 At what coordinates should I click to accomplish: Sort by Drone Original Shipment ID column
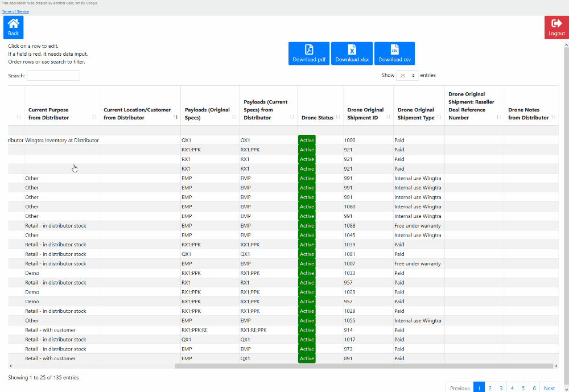(367, 113)
